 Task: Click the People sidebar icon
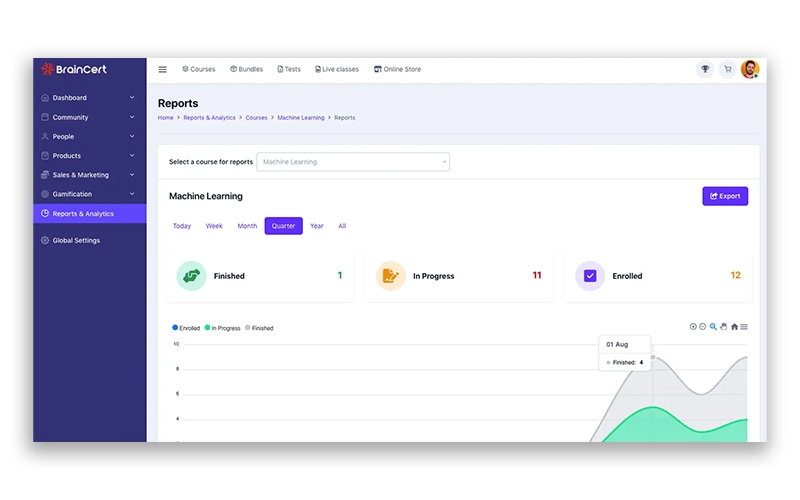[x=45, y=136]
